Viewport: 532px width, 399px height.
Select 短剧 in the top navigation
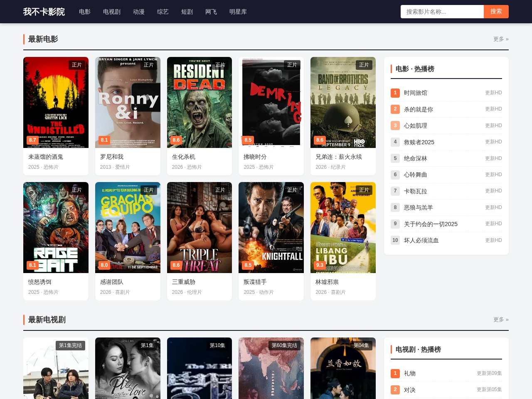[x=187, y=12]
